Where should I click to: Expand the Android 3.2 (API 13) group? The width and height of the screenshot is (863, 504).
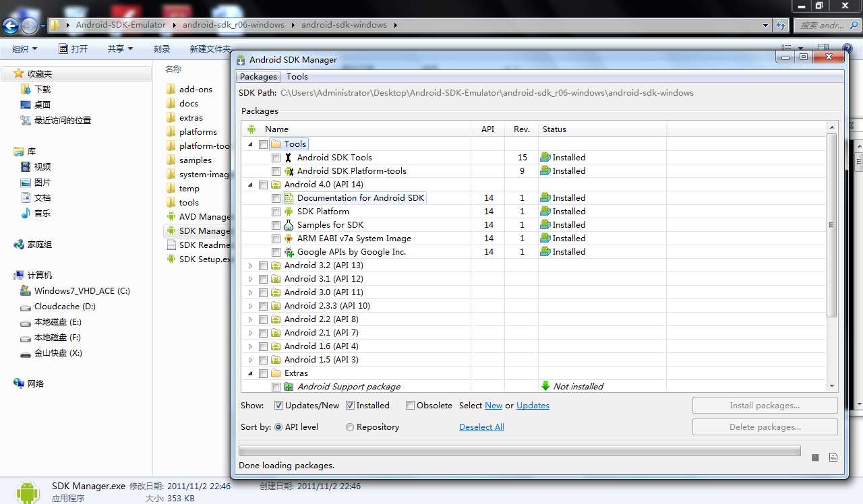tap(251, 265)
